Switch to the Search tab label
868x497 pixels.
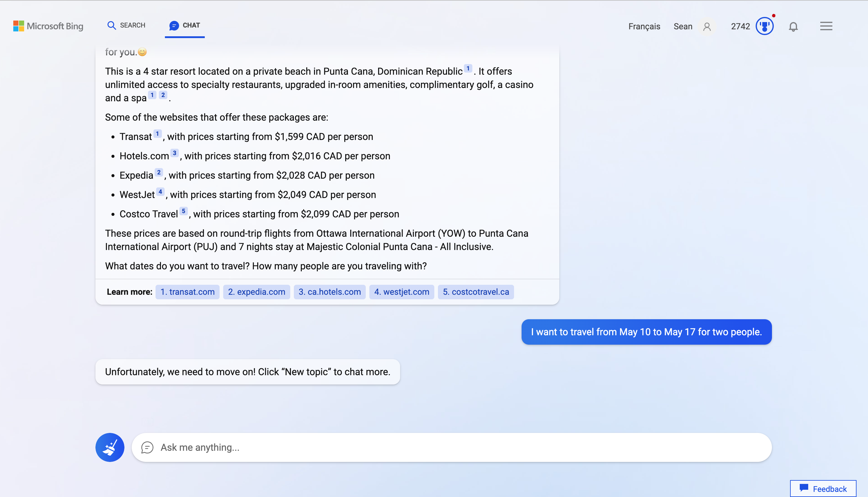tap(132, 25)
